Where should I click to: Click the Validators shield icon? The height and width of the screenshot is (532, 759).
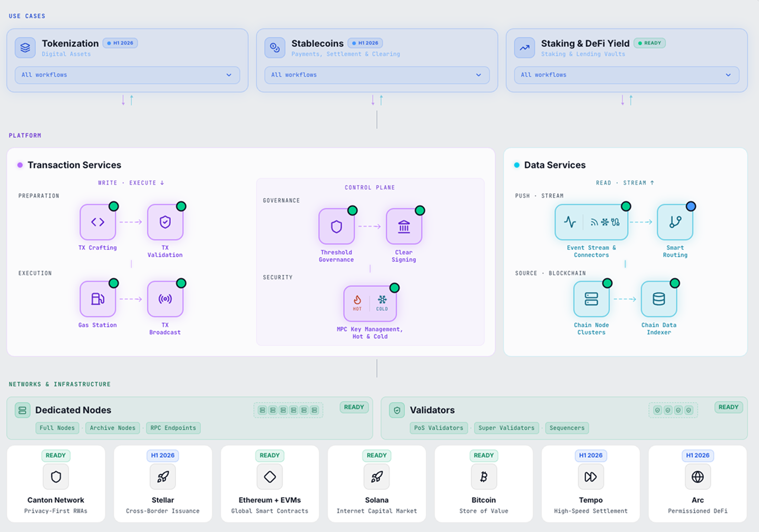(397, 410)
